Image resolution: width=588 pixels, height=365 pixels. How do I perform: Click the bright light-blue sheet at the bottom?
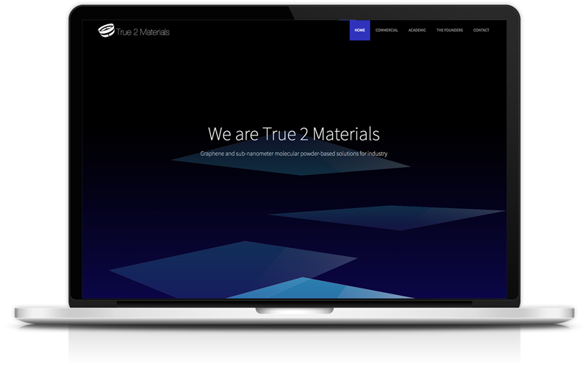click(x=294, y=289)
